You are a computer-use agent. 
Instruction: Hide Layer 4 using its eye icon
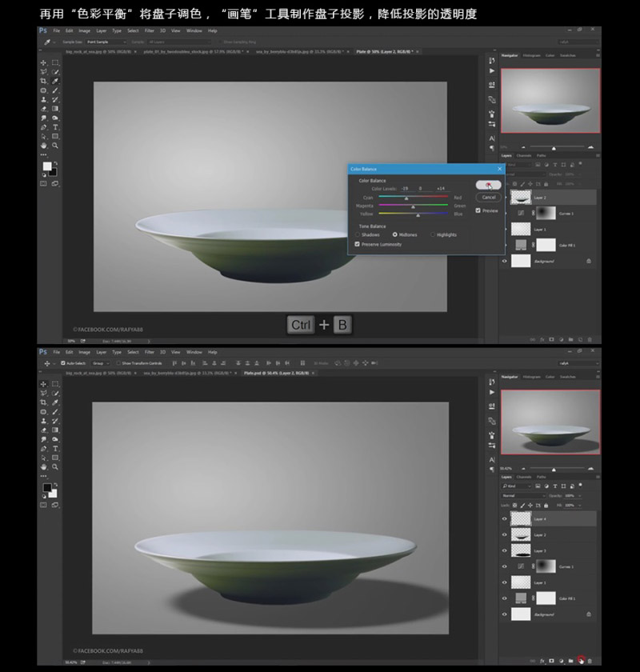click(505, 518)
